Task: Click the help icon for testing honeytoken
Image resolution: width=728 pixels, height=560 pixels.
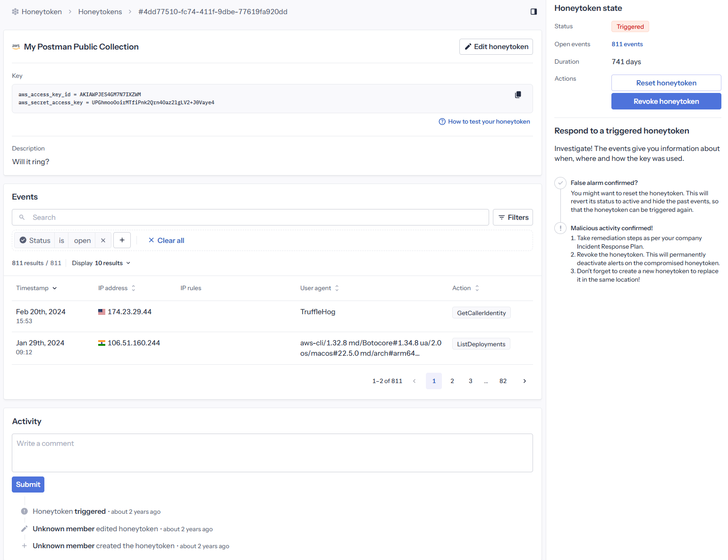Action: [x=442, y=122]
